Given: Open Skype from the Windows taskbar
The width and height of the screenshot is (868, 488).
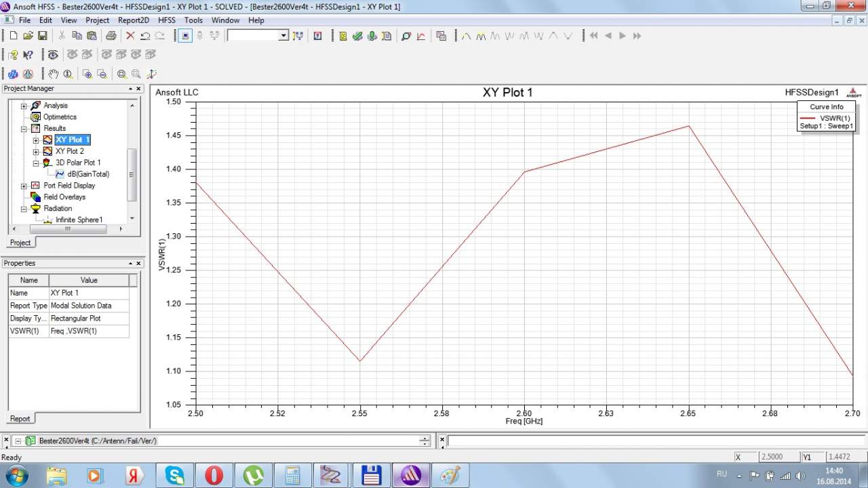Looking at the screenshot, I should pyautogui.click(x=175, y=475).
